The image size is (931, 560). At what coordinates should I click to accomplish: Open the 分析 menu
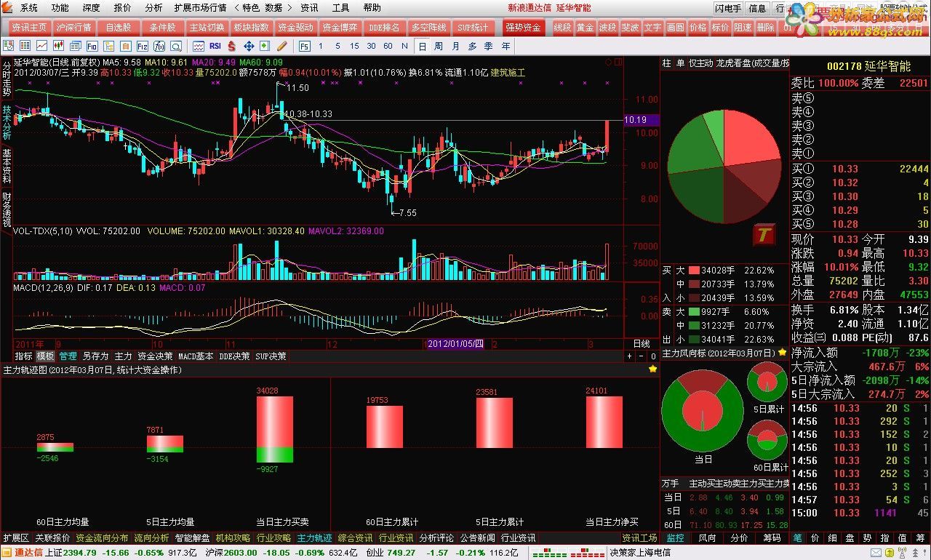click(x=153, y=8)
